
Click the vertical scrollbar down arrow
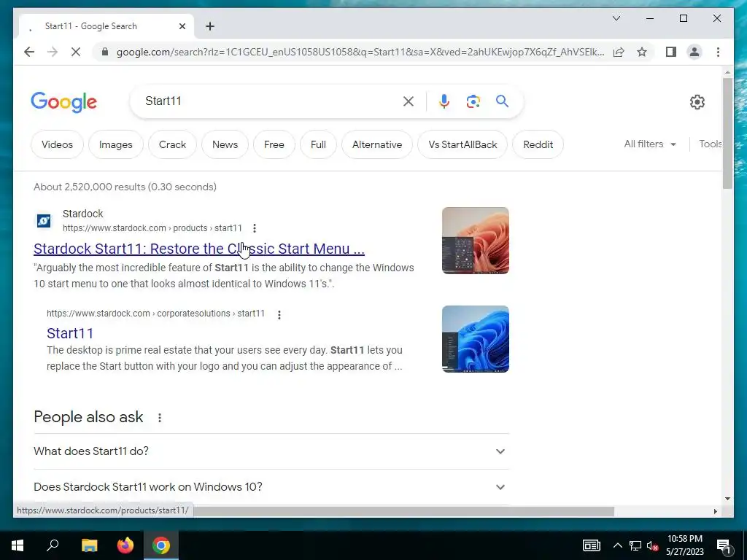pyautogui.click(x=727, y=499)
